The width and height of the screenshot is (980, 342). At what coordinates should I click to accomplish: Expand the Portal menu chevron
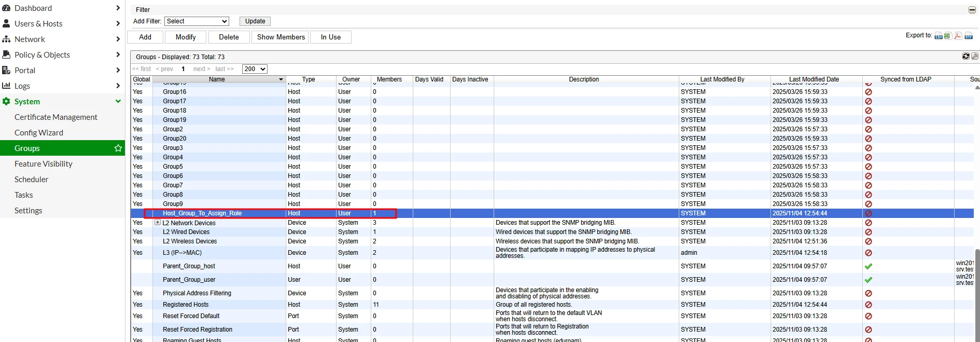pos(118,70)
